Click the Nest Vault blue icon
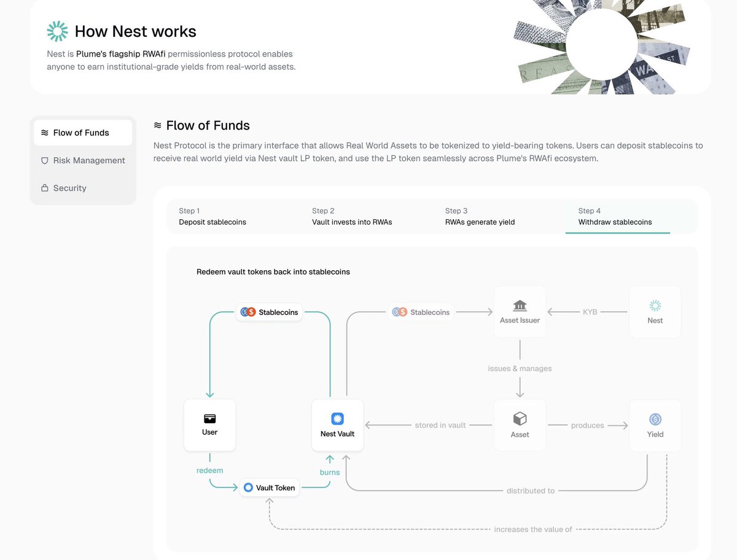The image size is (737, 560). pos(337,419)
